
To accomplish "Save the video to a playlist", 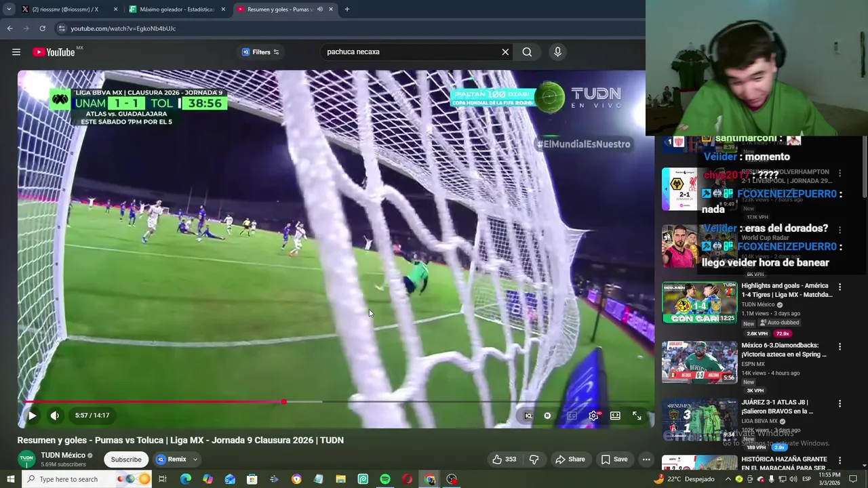I will pyautogui.click(x=614, y=460).
